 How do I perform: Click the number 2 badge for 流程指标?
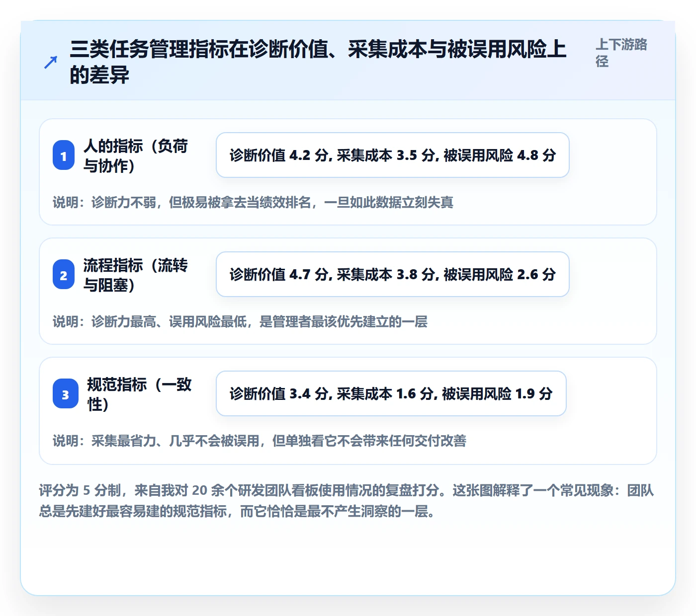[x=64, y=275]
